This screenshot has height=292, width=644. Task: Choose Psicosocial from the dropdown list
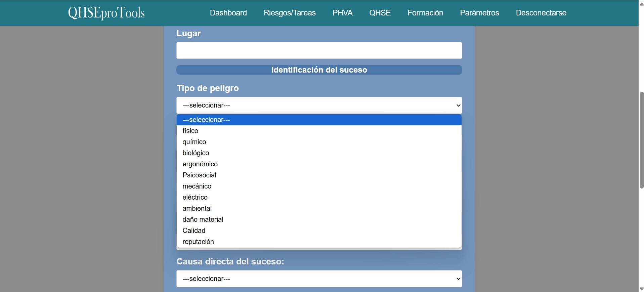point(199,175)
